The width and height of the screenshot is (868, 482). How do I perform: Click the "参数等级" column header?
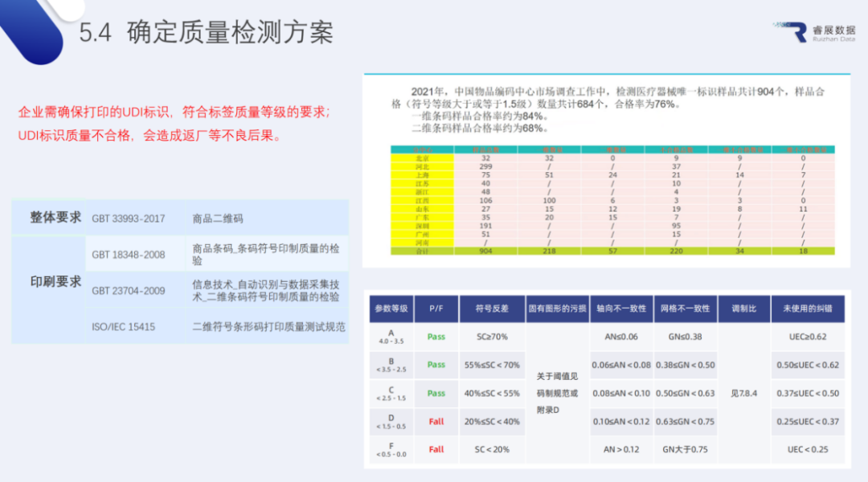[x=391, y=308]
